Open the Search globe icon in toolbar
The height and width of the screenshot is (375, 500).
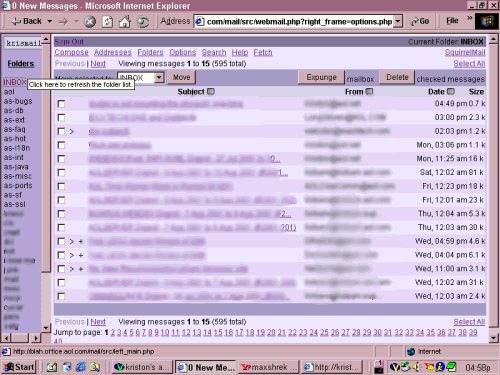[x=143, y=22]
